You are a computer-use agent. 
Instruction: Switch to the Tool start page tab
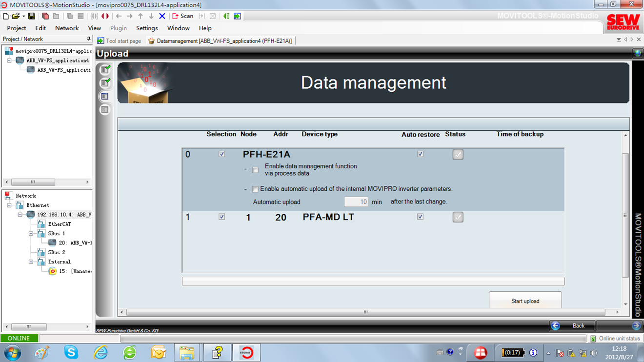point(119,41)
